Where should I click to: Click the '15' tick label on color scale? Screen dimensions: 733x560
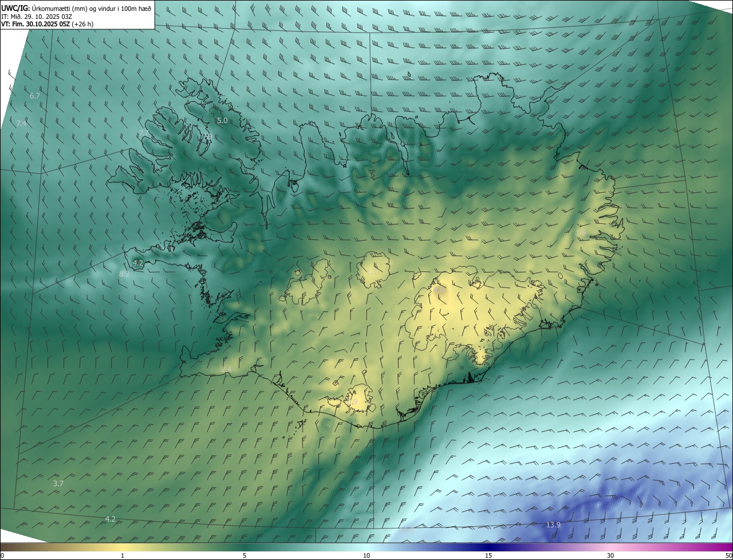[488, 556]
